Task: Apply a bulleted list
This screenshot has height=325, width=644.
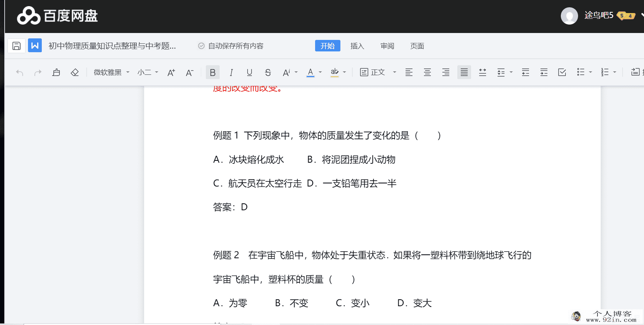Action: point(581,72)
